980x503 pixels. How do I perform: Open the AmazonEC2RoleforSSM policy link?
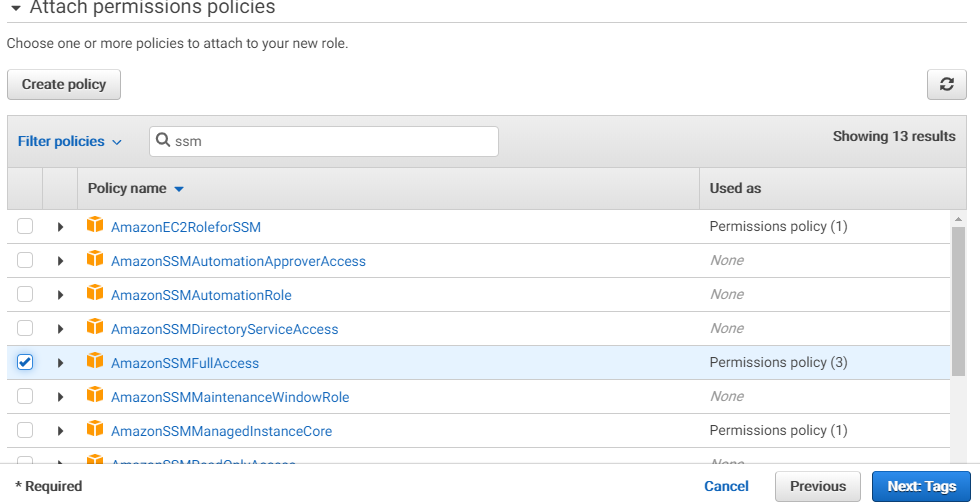[186, 227]
